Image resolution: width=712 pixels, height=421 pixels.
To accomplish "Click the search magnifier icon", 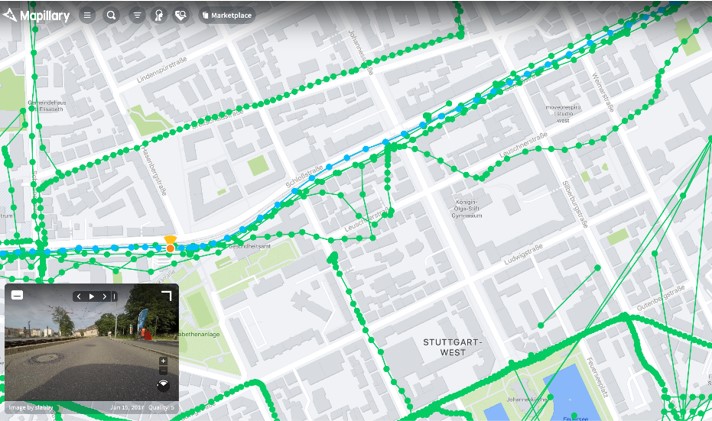I will (111, 16).
